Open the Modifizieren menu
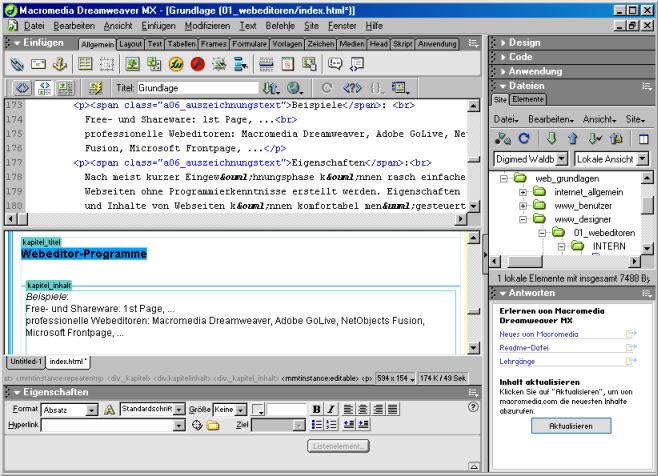 pyautogui.click(x=207, y=26)
